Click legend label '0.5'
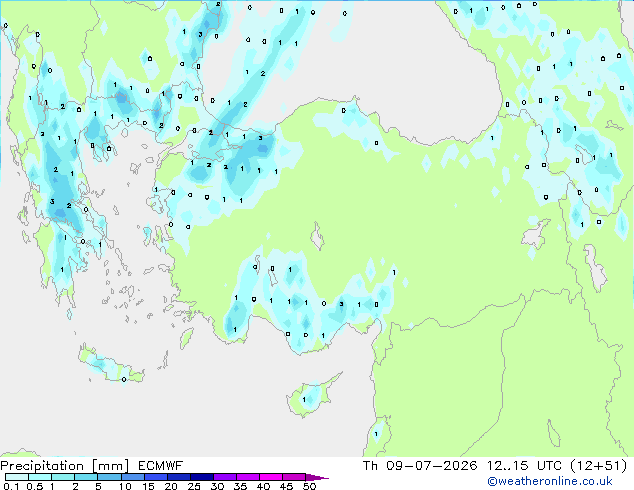The height and width of the screenshot is (490, 634). pyautogui.click(x=35, y=486)
